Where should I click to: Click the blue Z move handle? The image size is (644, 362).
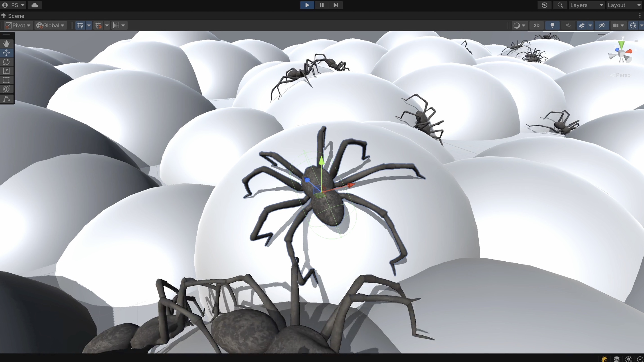pyautogui.click(x=307, y=180)
